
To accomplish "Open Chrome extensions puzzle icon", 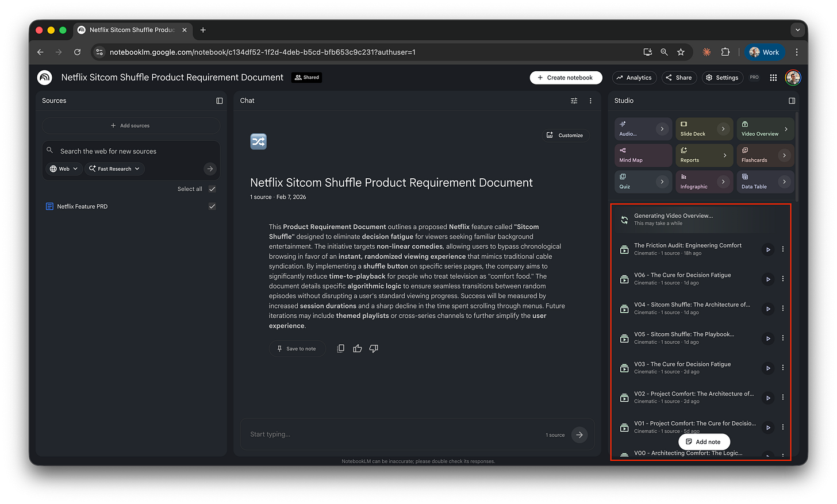I will [x=725, y=52].
